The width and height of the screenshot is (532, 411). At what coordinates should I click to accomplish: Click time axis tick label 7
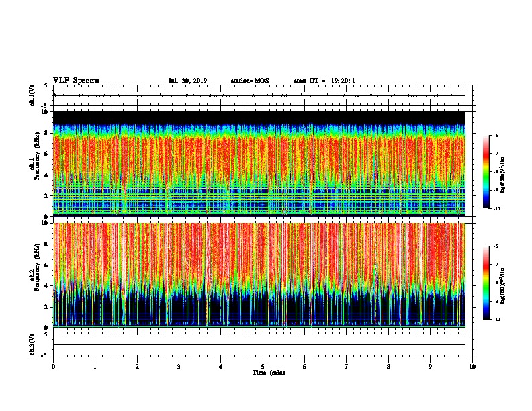[x=347, y=366]
